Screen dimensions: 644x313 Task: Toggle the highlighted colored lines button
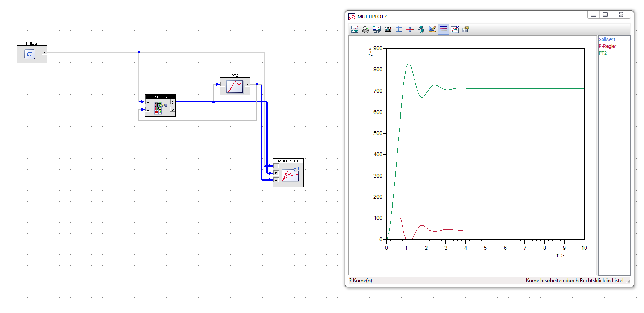click(x=444, y=29)
